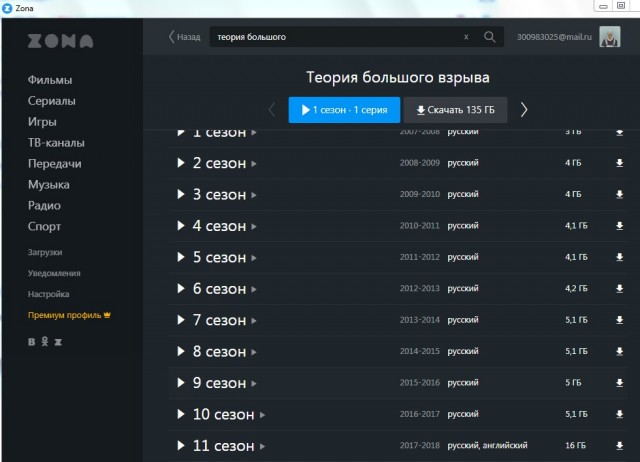Image resolution: width=640 pixels, height=462 pixels.
Task: Click the Скачать 135 ГБ button
Action: (456, 110)
